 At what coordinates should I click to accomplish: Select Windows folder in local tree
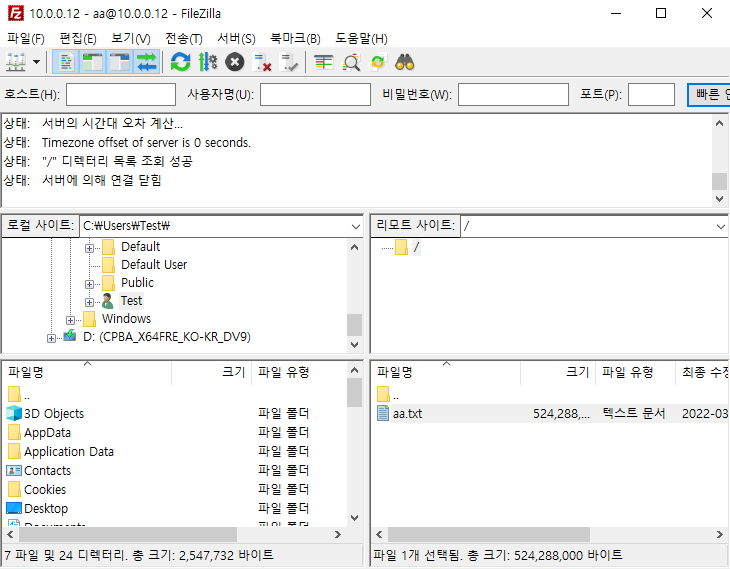tap(126, 318)
